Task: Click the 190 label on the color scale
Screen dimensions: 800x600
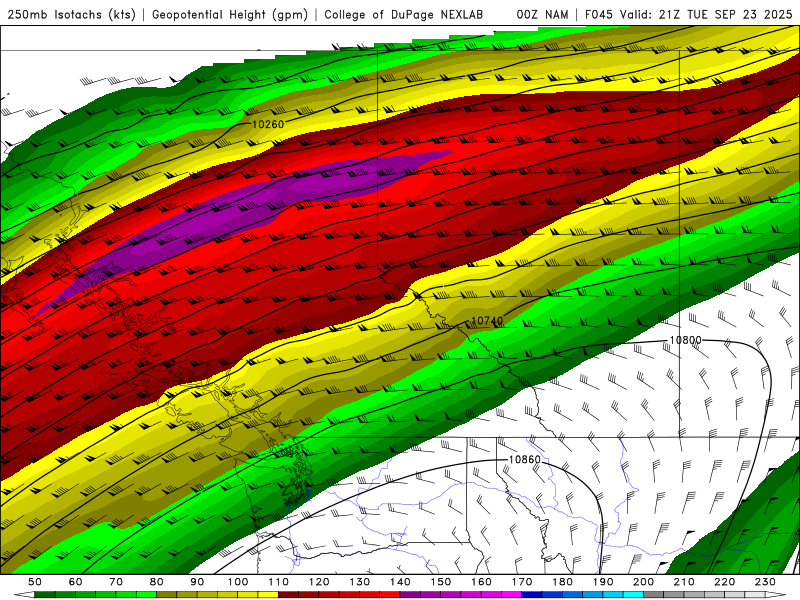Action: click(603, 582)
